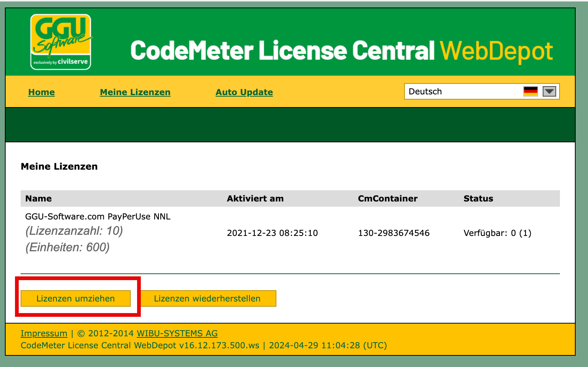
Task: Open the language dropdown arrow
Action: coord(549,91)
